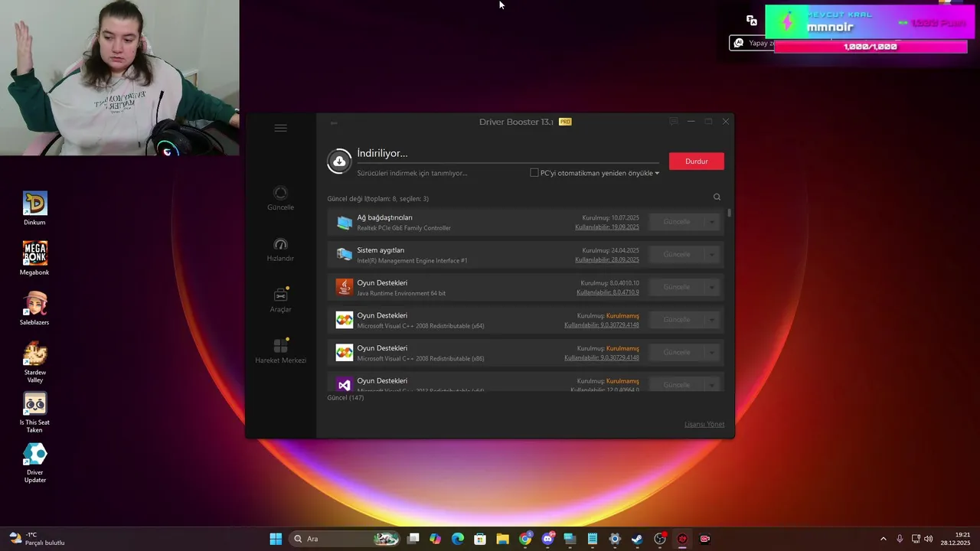Enable PC'yi otomatikman yeniden önyükle checkbox
The image size is (980, 551).
tap(534, 173)
